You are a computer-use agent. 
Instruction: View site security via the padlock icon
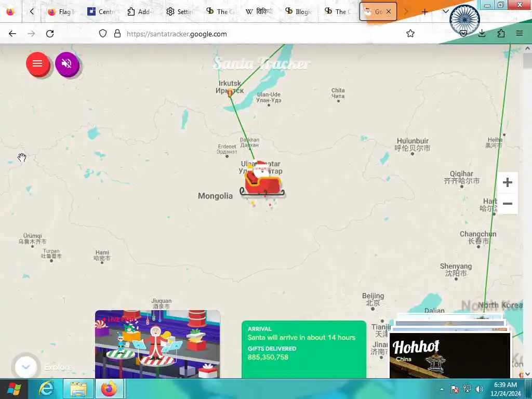117,33
